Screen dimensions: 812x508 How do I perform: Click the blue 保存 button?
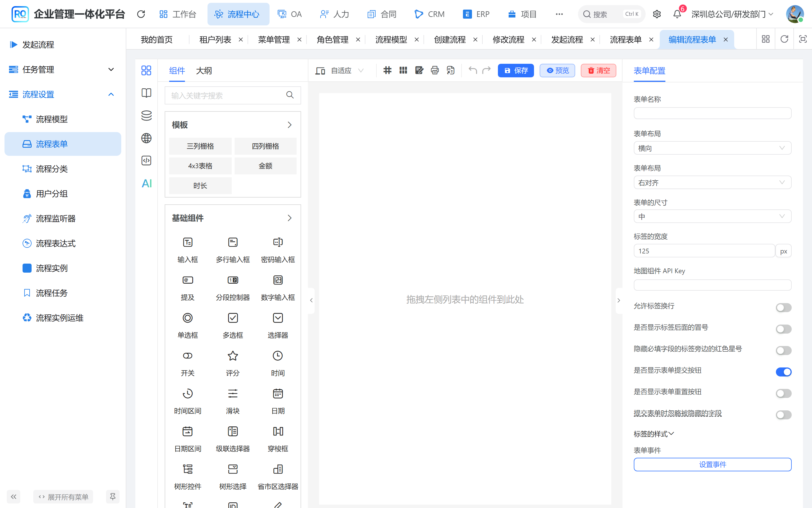(x=516, y=71)
